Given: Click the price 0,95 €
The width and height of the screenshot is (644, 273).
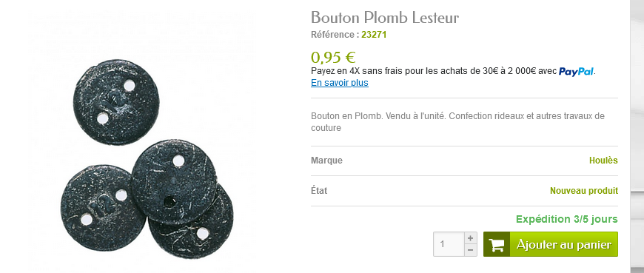Looking at the screenshot, I should tap(333, 58).
